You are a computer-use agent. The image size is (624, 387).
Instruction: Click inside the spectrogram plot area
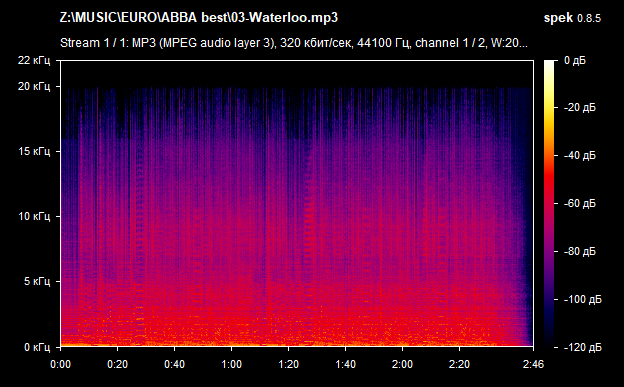(297, 203)
